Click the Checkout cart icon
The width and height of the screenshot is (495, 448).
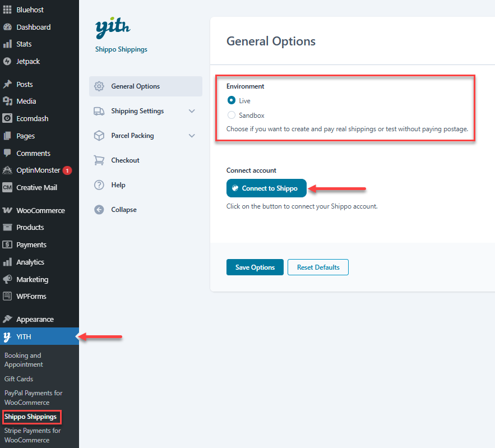(99, 160)
